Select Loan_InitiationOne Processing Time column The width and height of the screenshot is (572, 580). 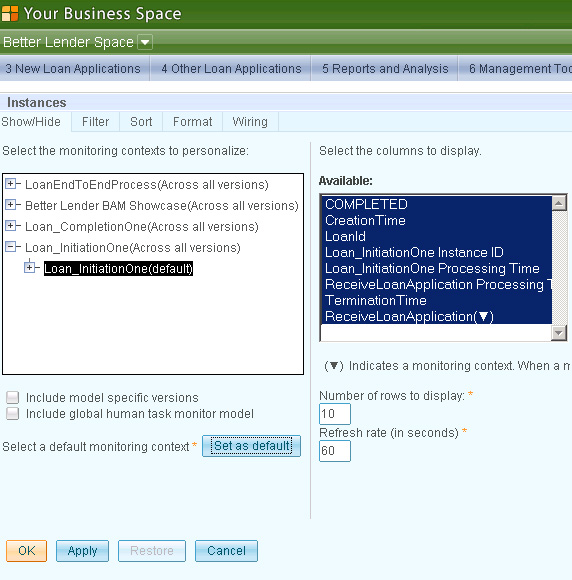(x=437, y=269)
